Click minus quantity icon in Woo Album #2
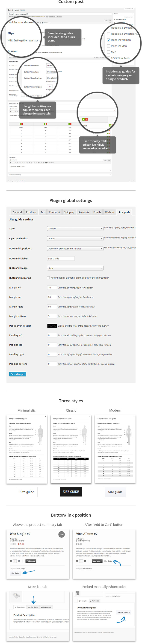 point(77,561)
